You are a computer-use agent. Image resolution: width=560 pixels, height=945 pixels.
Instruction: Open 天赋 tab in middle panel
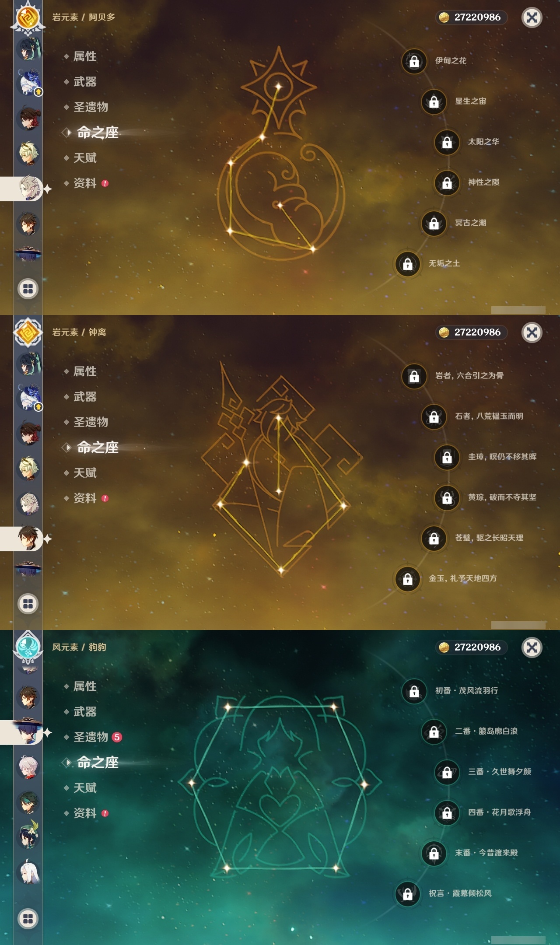click(85, 473)
